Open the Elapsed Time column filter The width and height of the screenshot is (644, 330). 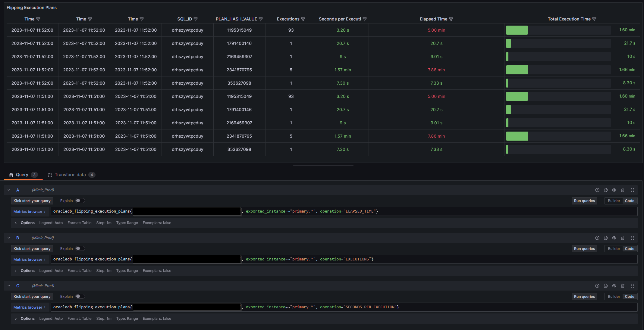tap(451, 19)
